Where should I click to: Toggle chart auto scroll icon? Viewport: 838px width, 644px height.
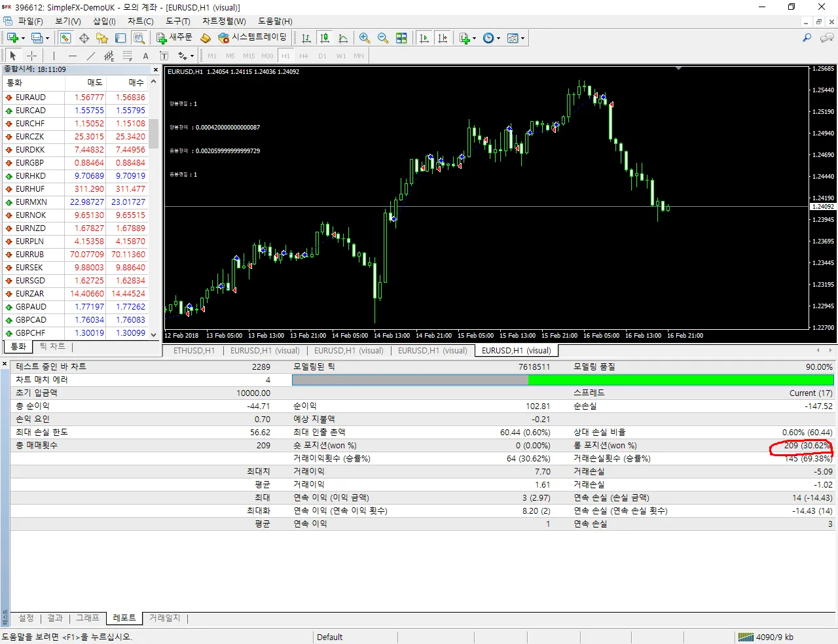click(424, 38)
